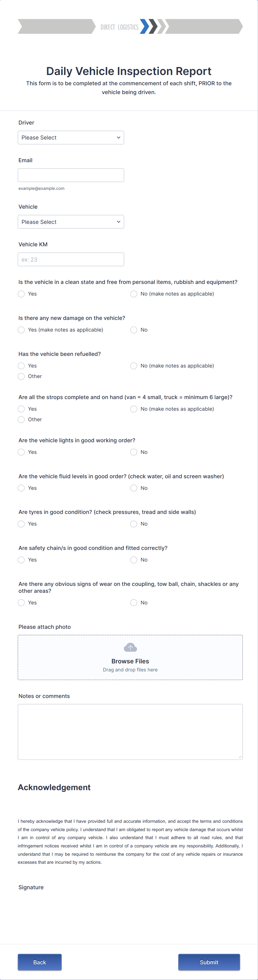Click the Vehicle KM input field
This screenshot has height=980, width=258.
coord(70,259)
